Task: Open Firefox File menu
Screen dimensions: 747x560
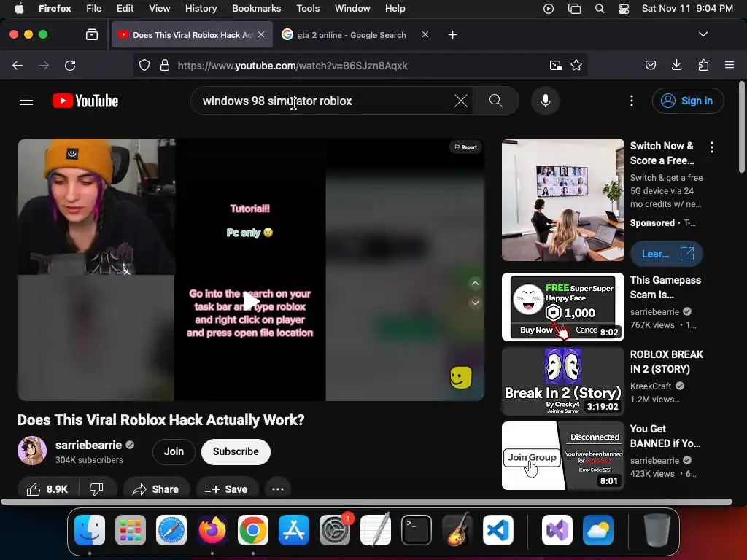Action: (x=94, y=9)
